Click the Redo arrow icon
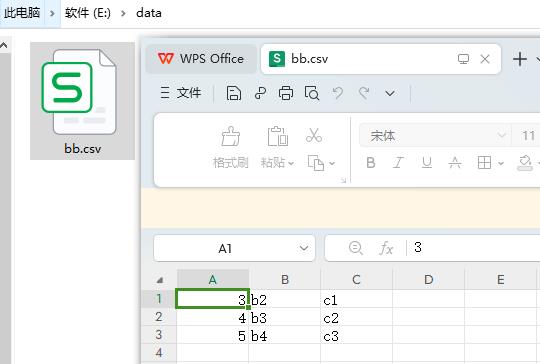The height and width of the screenshot is (364, 540). (x=364, y=93)
